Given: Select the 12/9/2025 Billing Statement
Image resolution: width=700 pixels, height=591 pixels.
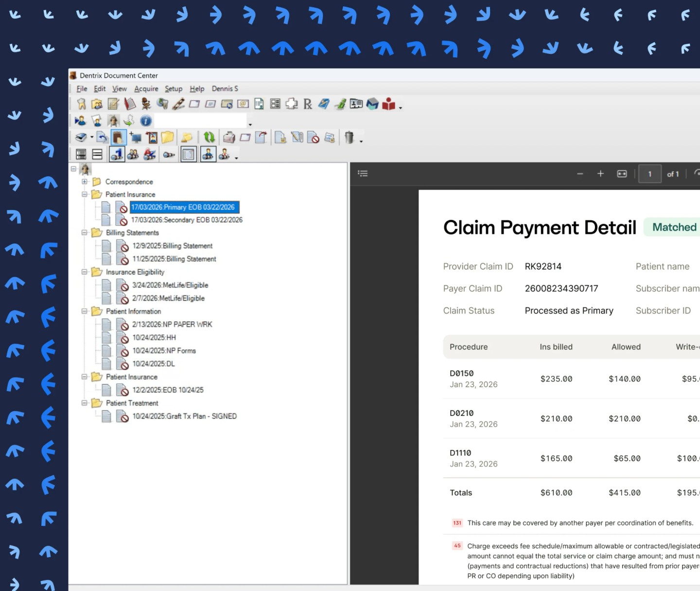Looking at the screenshot, I should 173,246.
